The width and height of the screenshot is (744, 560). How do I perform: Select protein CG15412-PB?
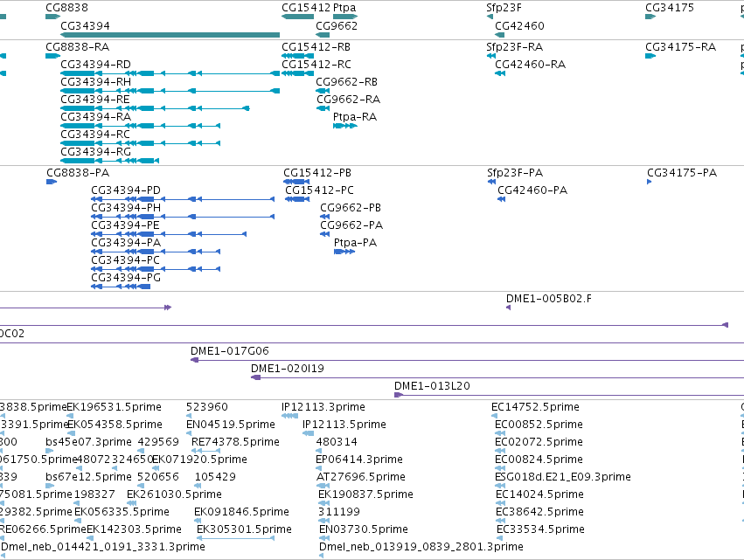[x=317, y=173]
